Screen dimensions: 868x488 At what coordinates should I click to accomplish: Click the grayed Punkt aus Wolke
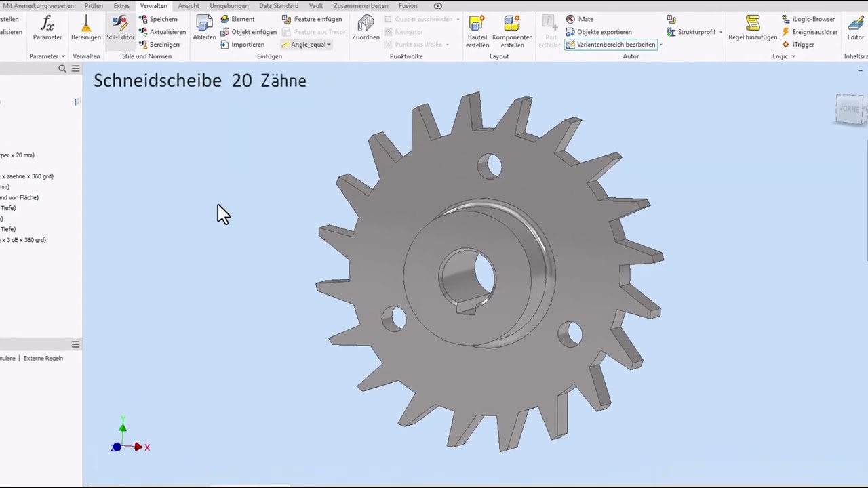pyautogui.click(x=413, y=45)
